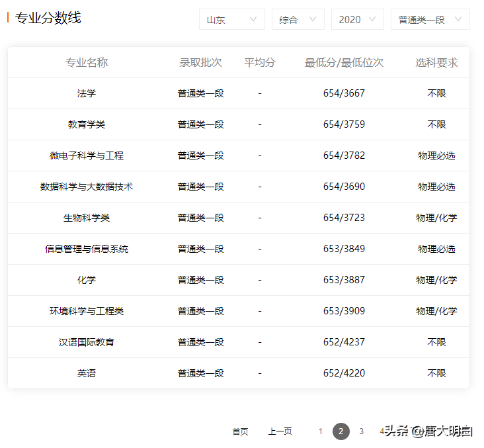484x448 pixels.
Task: Click score 652/4220 for 英语
Action: pyautogui.click(x=344, y=373)
